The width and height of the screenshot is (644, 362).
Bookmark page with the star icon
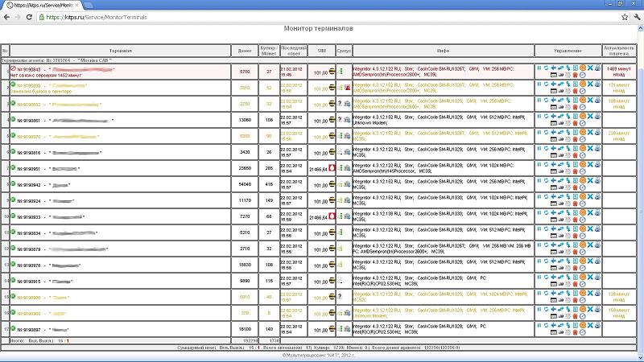(625, 17)
